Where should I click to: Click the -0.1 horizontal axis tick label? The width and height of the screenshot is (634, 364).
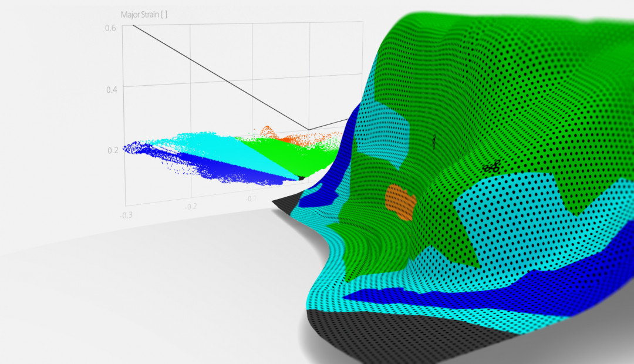click(x=251, y=198)
